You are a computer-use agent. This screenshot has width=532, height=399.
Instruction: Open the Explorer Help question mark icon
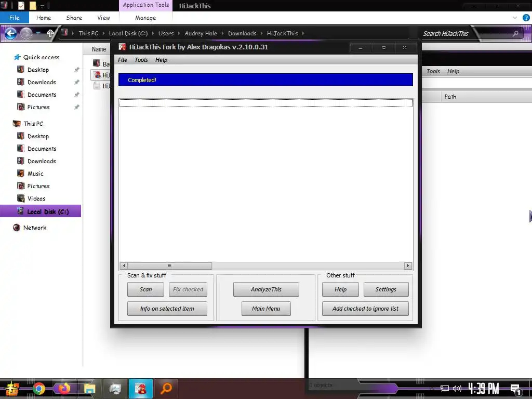coord(526,18)
